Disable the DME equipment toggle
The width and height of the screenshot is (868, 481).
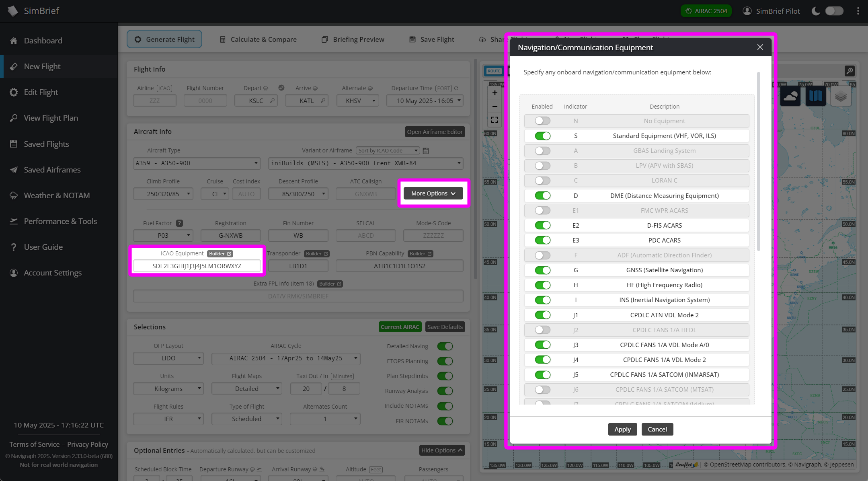[542, 195]
